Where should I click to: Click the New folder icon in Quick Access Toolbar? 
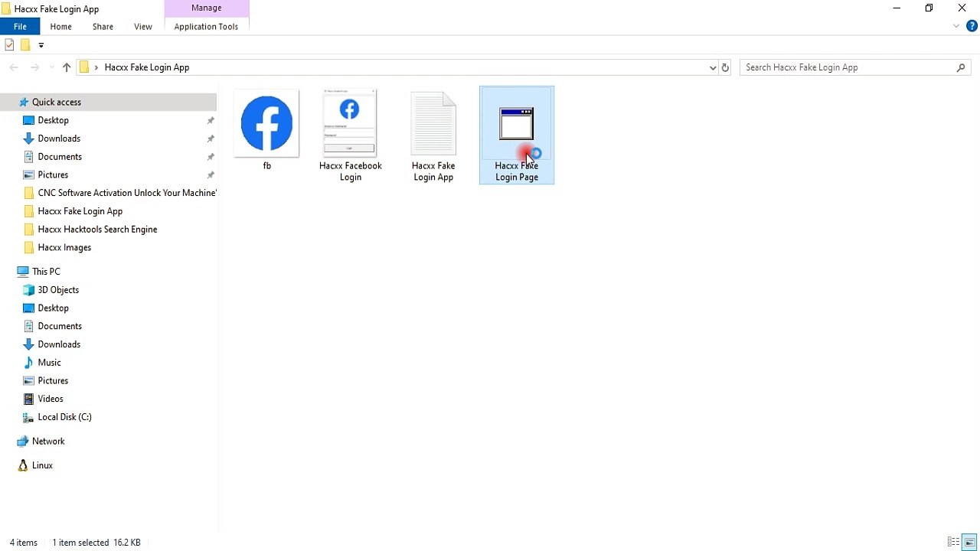point(25,45)
